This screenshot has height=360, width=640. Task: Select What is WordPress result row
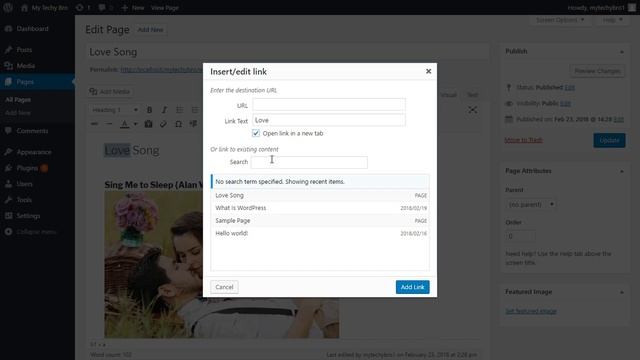320,208
